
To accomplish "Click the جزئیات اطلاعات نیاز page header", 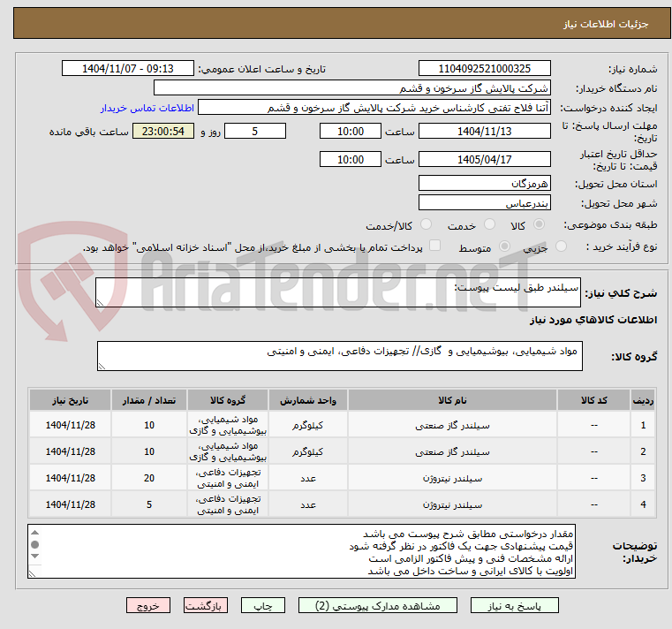I will 606,24.
